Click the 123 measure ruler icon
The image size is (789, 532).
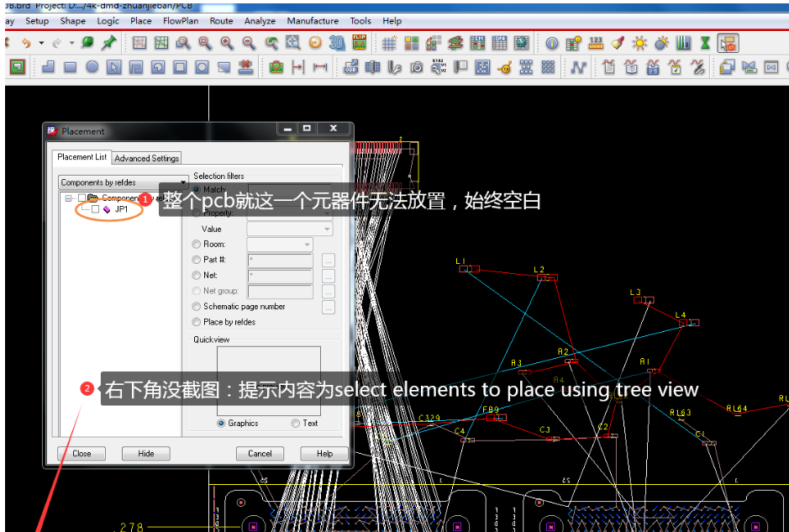(x=596, y=44)
